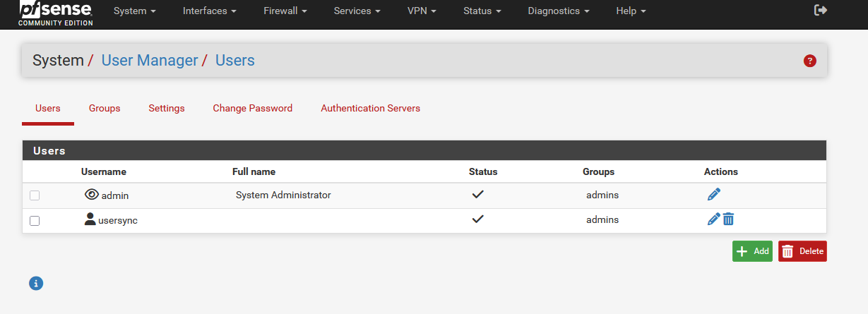Click the admins group in the admin row
This screenshot has height=314, width=868.
[602, 195]
